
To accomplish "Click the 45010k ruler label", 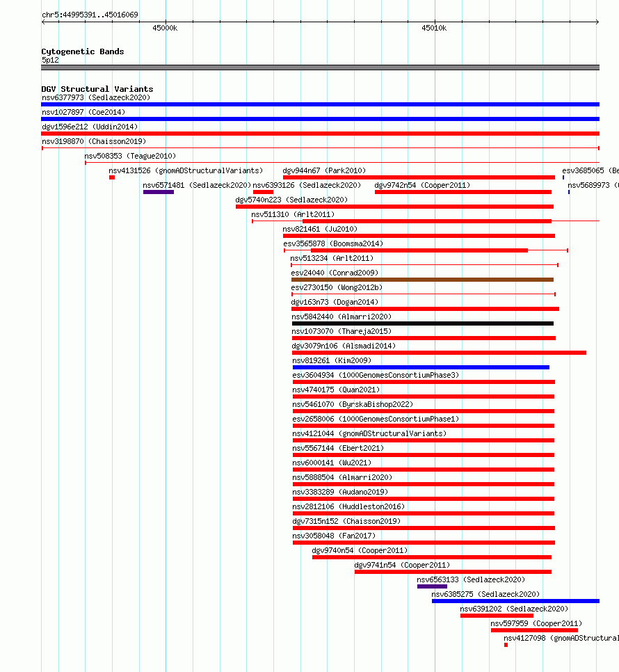I will point(434,28).
